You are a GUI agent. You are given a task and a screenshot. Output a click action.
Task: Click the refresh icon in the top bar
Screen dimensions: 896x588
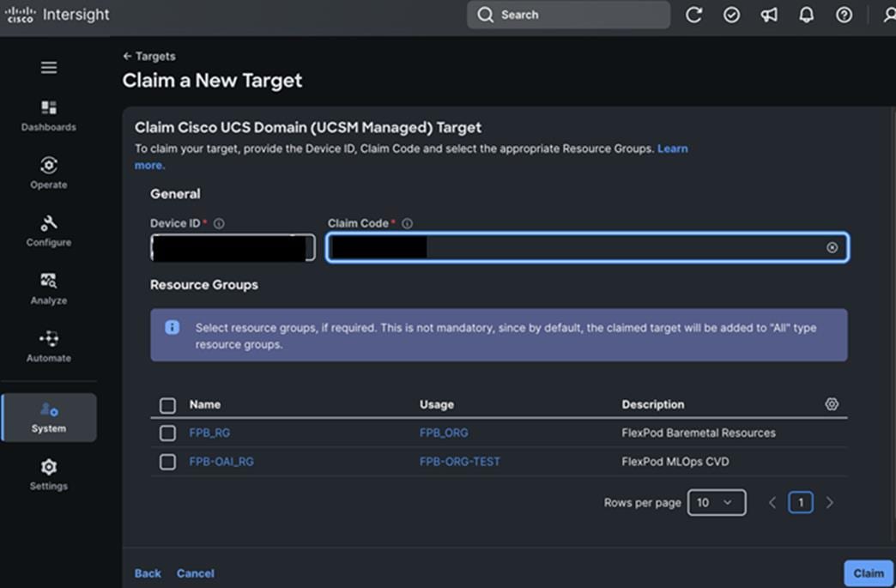coord(693,15)
